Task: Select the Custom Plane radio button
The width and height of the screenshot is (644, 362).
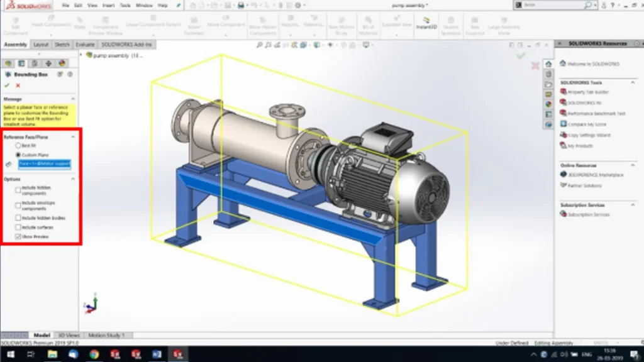Action: click(18, 155)
